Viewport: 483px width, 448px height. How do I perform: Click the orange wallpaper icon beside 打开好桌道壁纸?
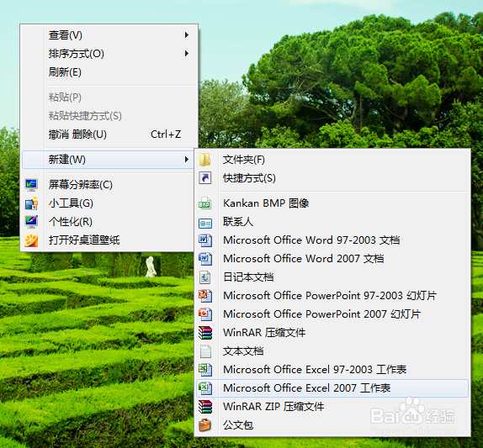pos(31,240)
